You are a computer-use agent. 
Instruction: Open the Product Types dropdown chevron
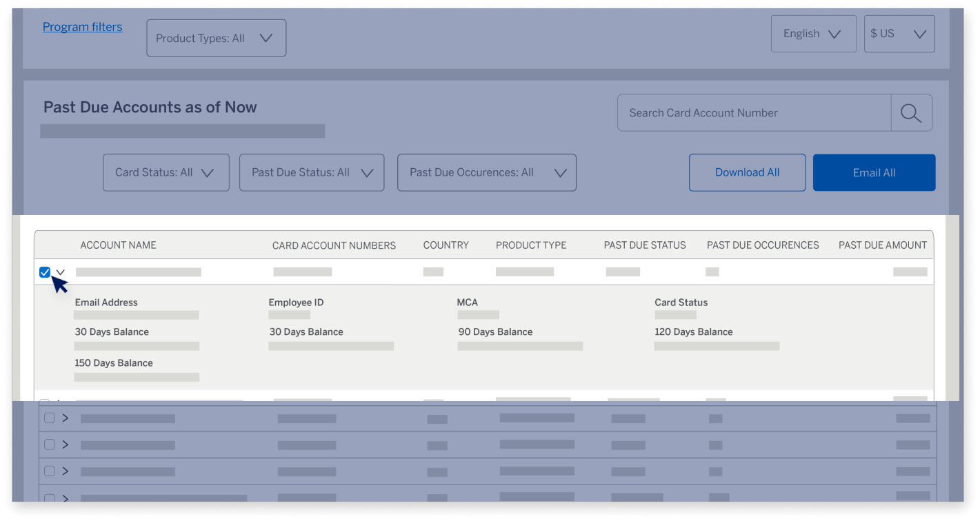(266, 38)
